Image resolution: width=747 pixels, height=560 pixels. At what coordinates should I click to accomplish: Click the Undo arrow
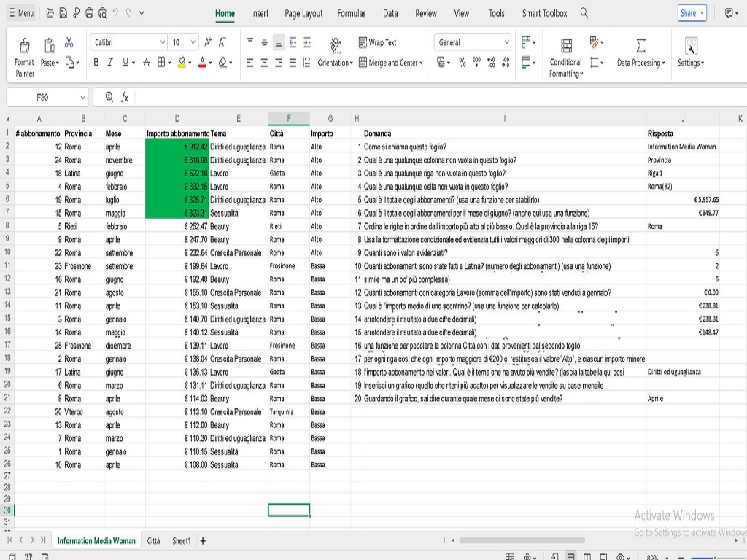[x=115, y=13]
